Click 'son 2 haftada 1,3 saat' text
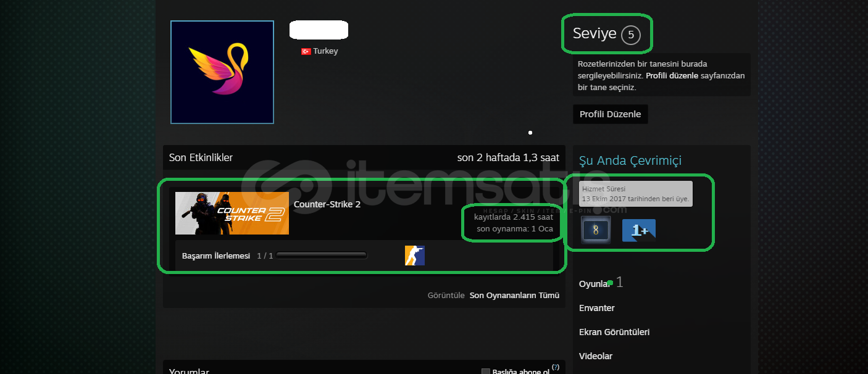This screenshot has width=868, height=374. (508, 158)
